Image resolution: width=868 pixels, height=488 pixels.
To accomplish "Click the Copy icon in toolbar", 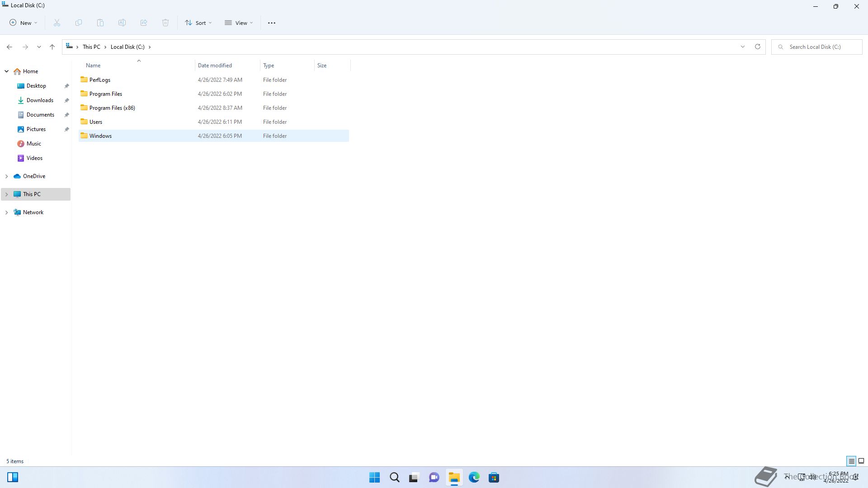I will (x=79, y=23).
